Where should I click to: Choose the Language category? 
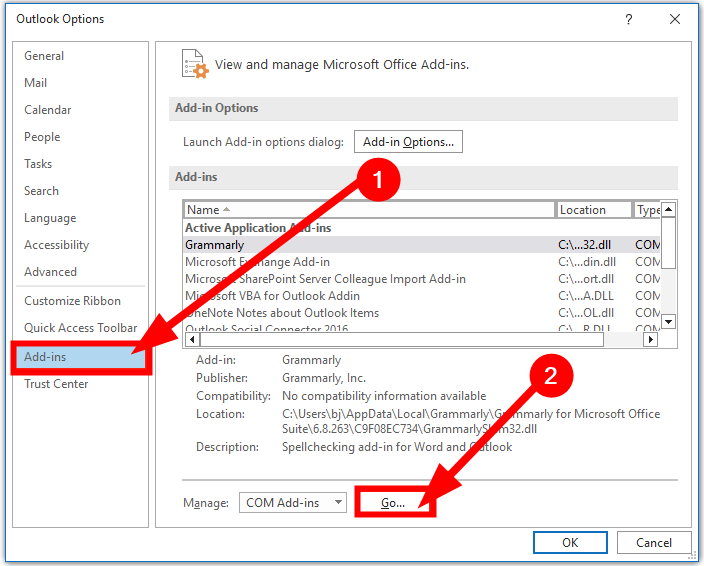click(x=50, y=218)
